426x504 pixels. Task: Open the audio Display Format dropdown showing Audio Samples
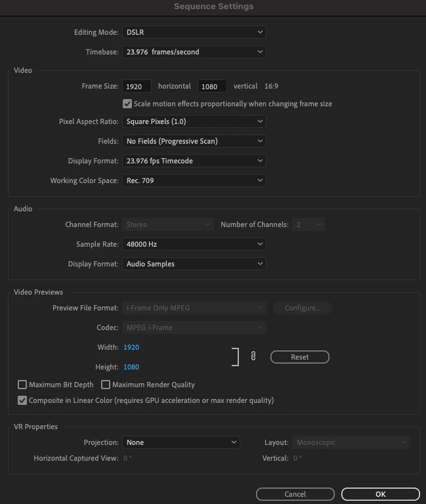[x=194, y=264]
